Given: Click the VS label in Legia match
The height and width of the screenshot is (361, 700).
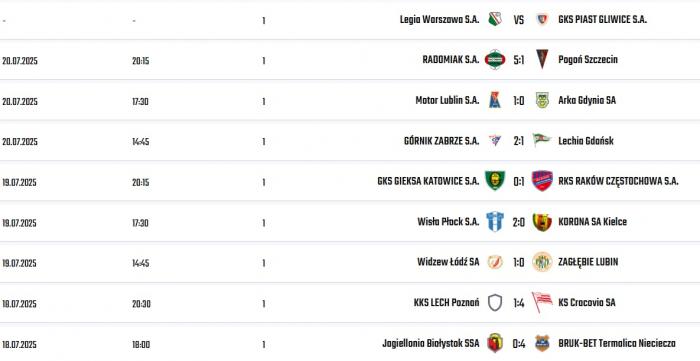Looking at the screenshot, I should [x=518, y=20].
